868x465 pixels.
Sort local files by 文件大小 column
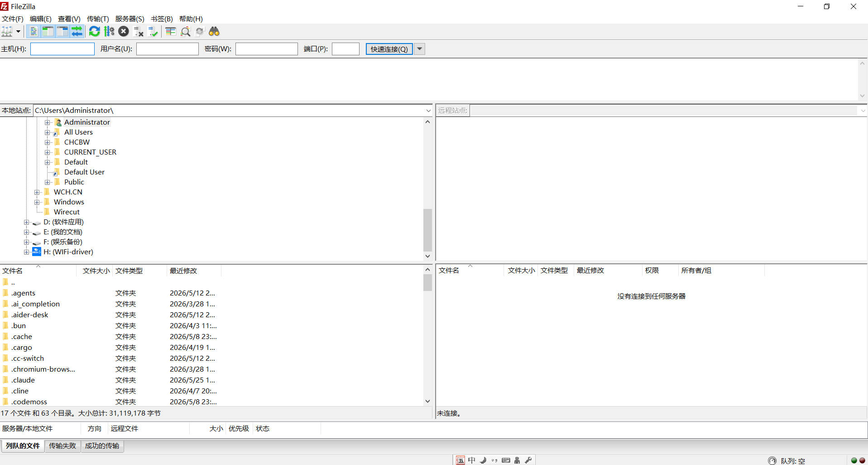(x=95, y=271)
